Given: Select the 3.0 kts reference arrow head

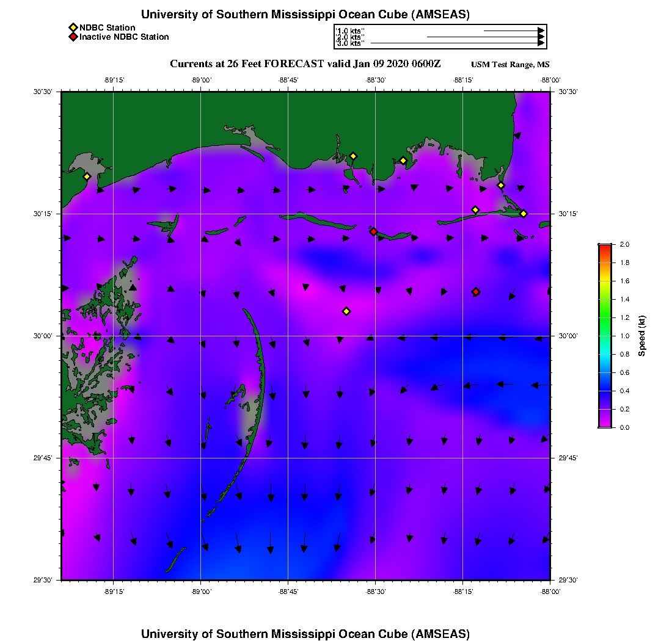Looking at the screenshot, I should point(541,43).
